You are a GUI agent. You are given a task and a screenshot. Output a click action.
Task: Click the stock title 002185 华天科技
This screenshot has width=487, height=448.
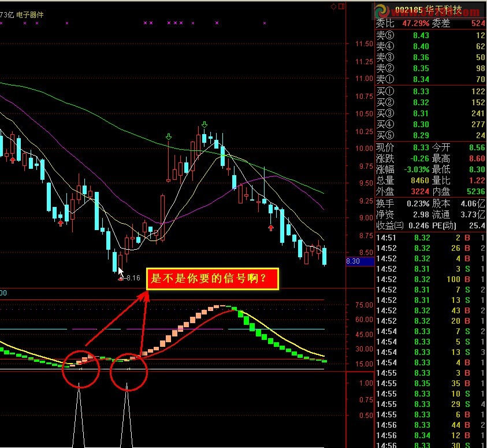tap(429, 10)
